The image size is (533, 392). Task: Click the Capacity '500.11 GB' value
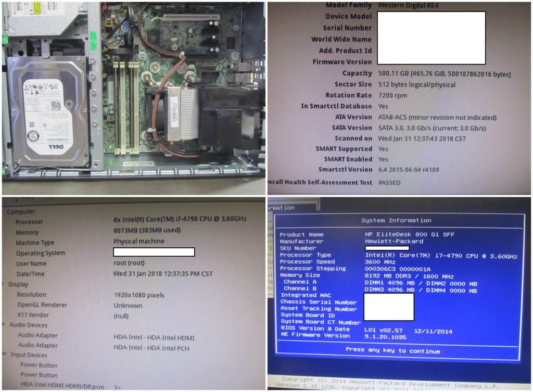tap(445, 74)
